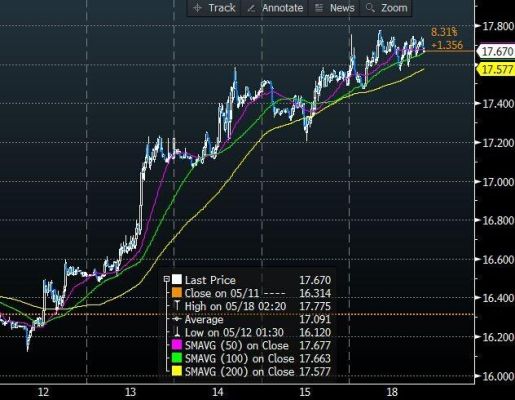Select the white Last Price swatch

coord(177,279)
